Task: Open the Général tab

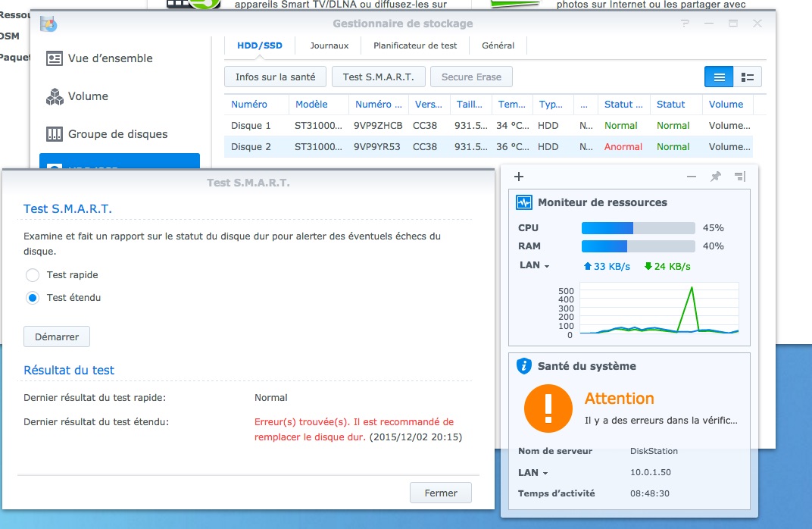Action: (x=498, y=45)
